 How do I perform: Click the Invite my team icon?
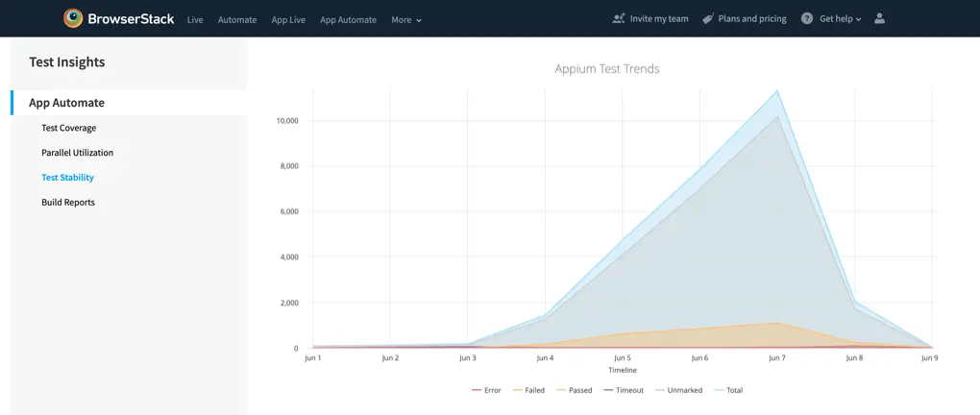click(619, 18)
